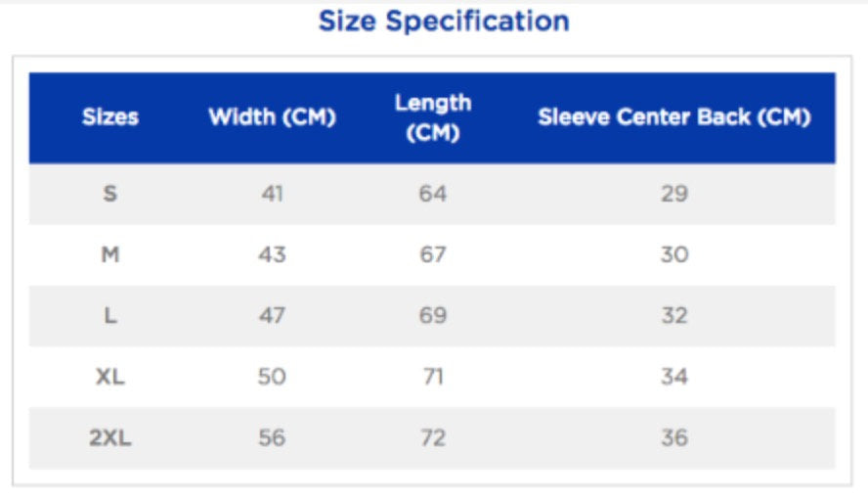868x499 pixels.
Task: Select the M size row label
Action: click(110, 255)
